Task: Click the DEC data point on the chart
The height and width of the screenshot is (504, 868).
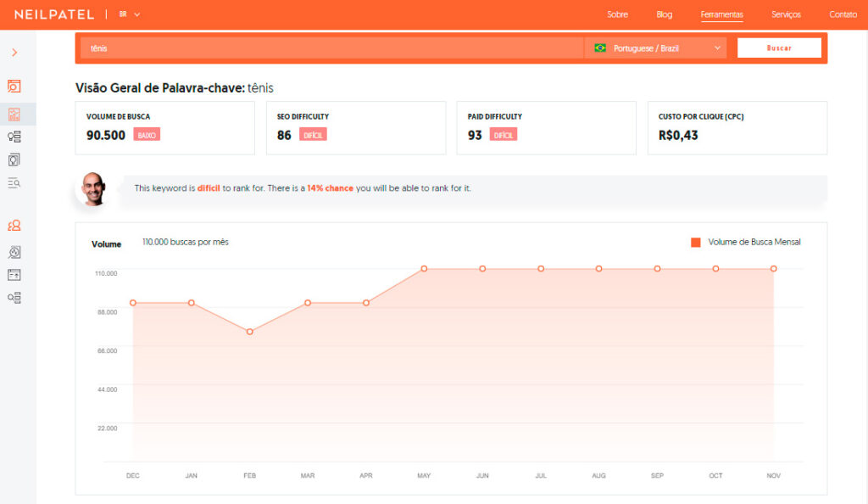Action: [133, 303]
